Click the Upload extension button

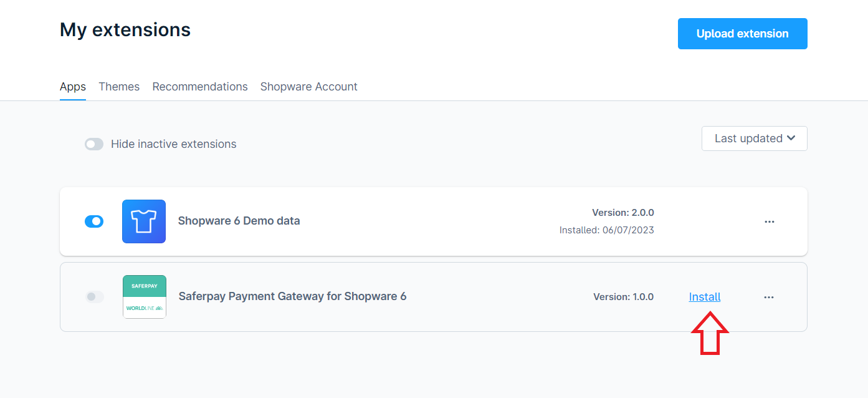click(742, 34)
